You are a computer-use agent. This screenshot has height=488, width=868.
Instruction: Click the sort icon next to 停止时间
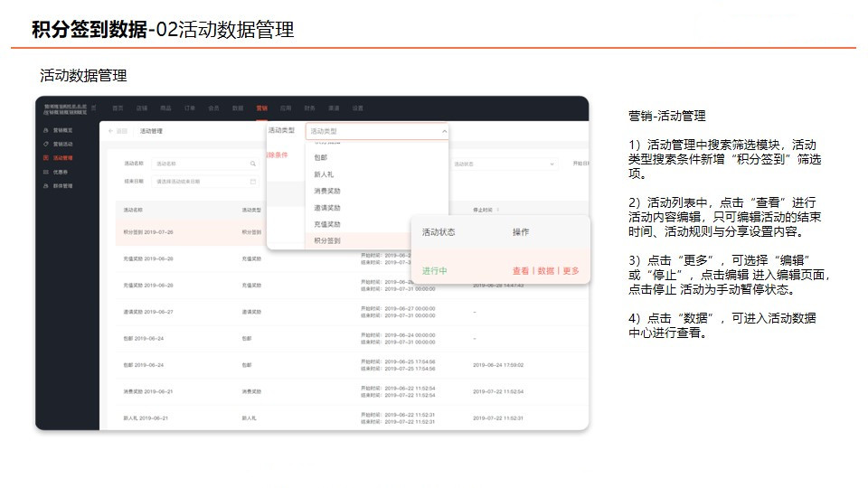point(498,211)
